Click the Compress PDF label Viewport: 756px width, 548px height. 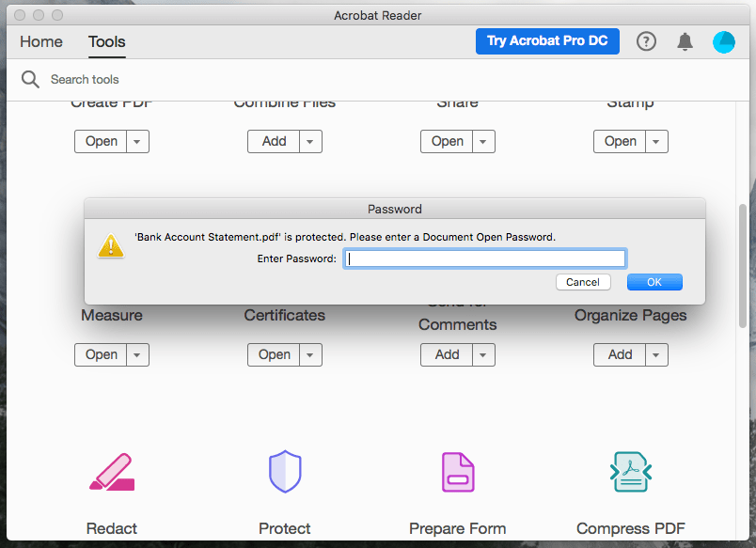click(x=631, y=528)
